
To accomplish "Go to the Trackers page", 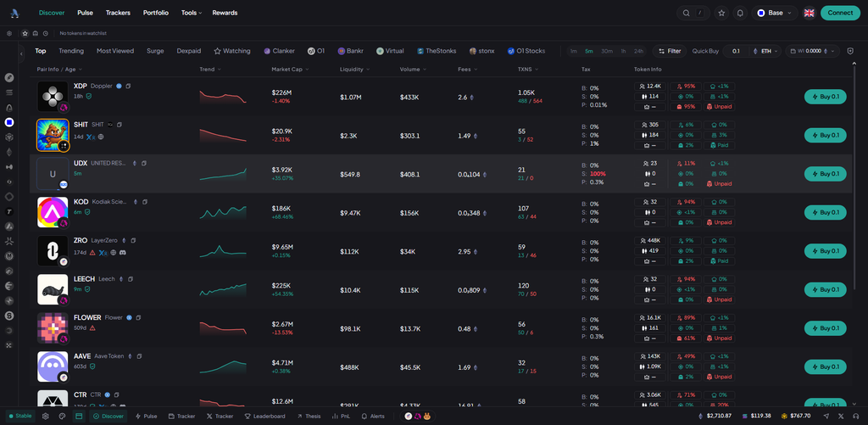I will pos(118,13).
